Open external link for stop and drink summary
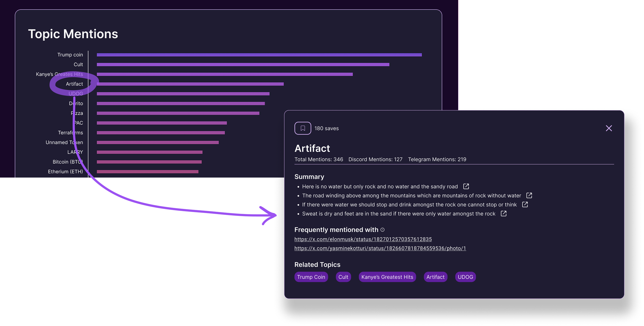Image resolution: width=644 pixels, height=326 pixels. pos(525,204)
